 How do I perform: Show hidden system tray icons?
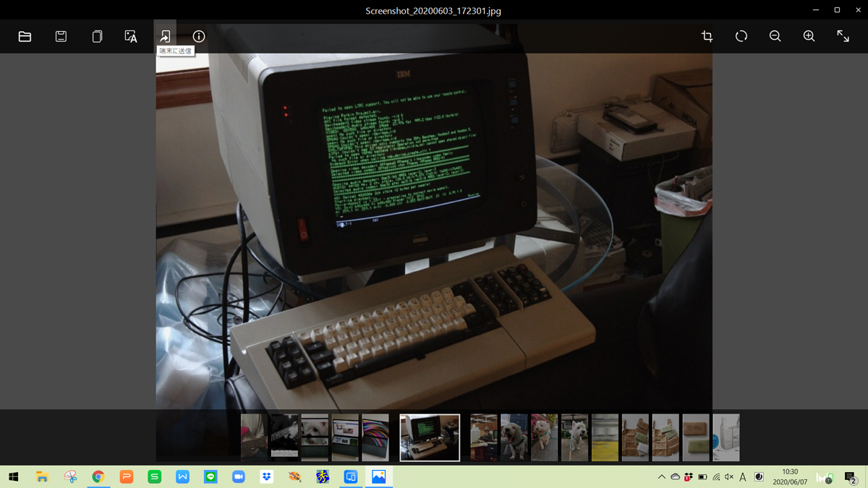click(x=661, y=477)
